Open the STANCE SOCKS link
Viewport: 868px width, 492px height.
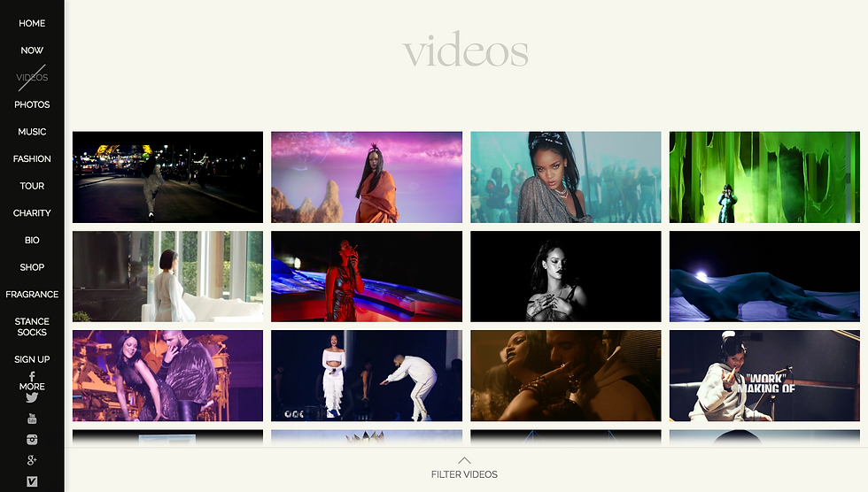[32, 327]
